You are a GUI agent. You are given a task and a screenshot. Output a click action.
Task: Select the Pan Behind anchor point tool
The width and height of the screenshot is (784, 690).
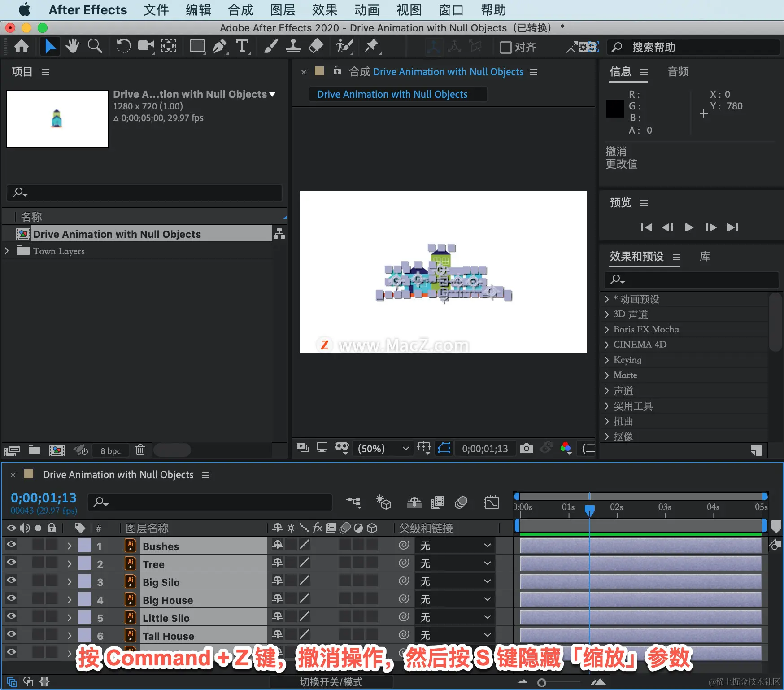tap(169, 46)
